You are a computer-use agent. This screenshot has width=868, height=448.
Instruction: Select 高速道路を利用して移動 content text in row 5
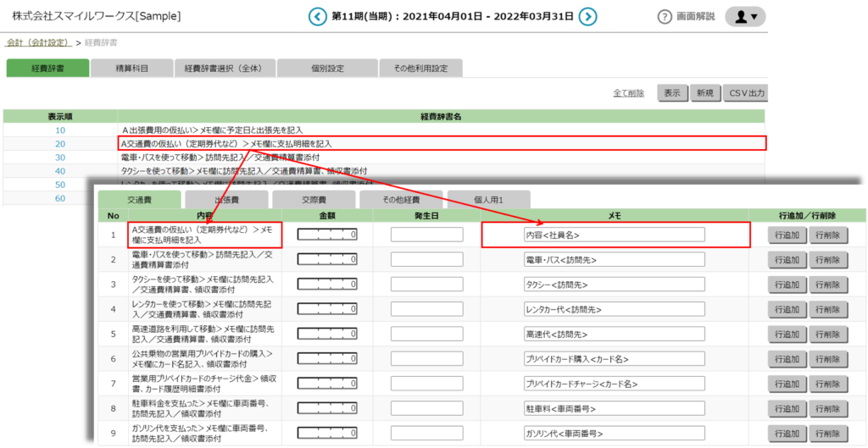(203, 334)
